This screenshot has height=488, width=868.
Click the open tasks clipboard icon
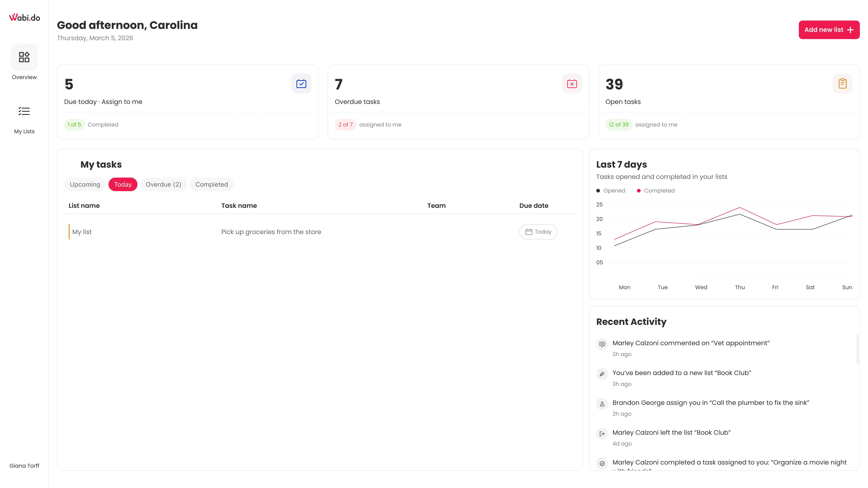(x=842, y=83)
